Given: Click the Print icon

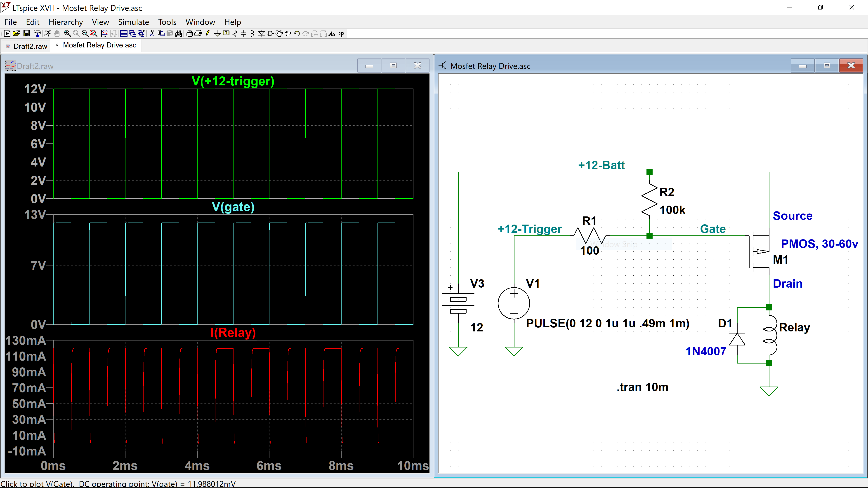Looking at the screenshot, I should click(198, 34).
